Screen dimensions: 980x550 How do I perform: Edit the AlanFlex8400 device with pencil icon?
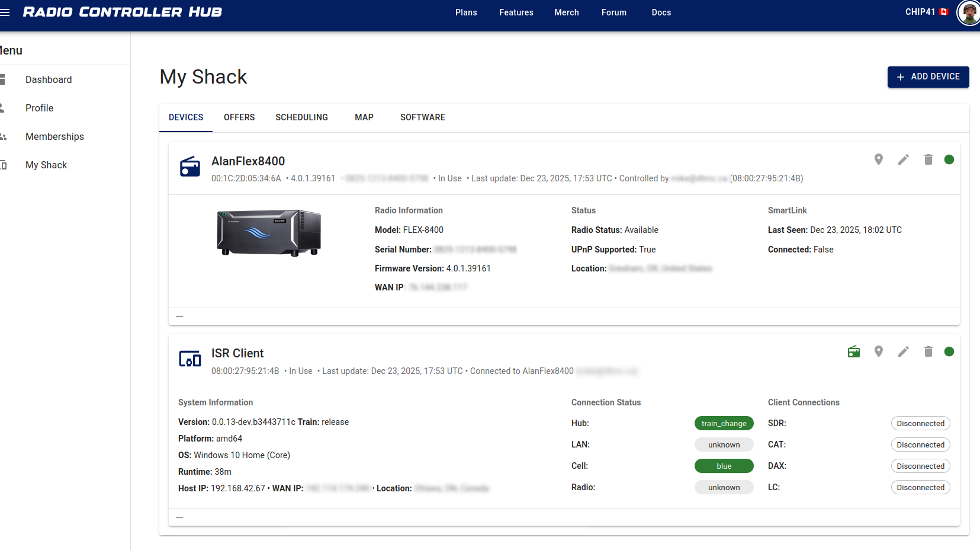[x=903, y=159]
